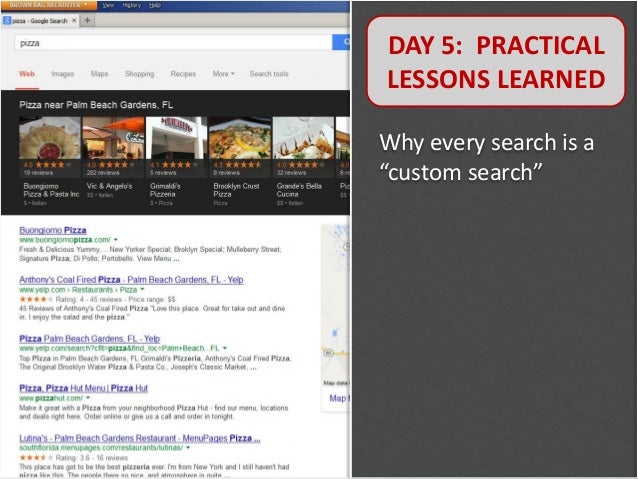Click Vic & Angelo's carousel name
Image resolution: width=638 pixels, height=479 pixels.
pyautogui.click(x=109, y=186)
